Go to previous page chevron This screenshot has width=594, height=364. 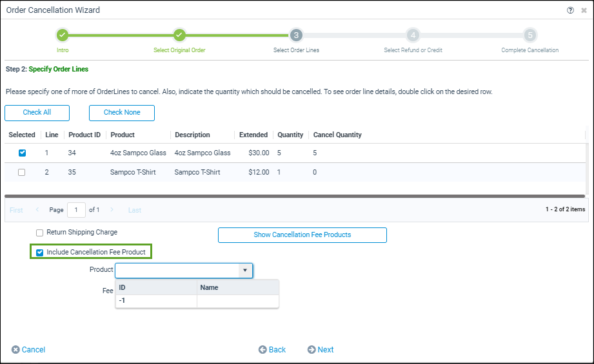pyautogui.click(x=37, y=209)
